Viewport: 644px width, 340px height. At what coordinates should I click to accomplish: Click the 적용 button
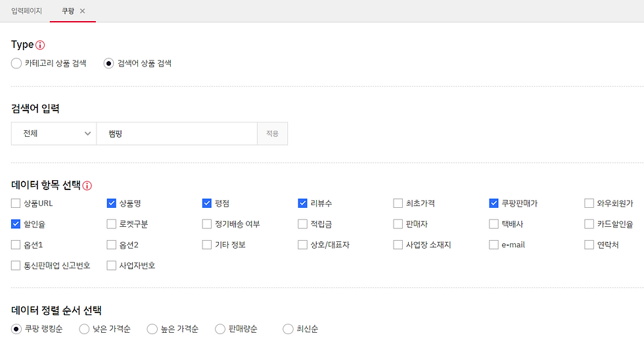pyautogui.click(x=272, y=134)
